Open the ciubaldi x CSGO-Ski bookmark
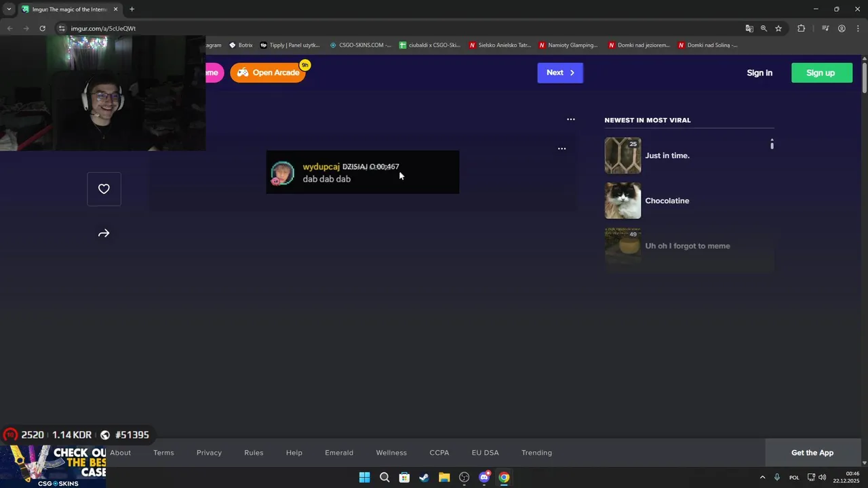 [430, 45]
